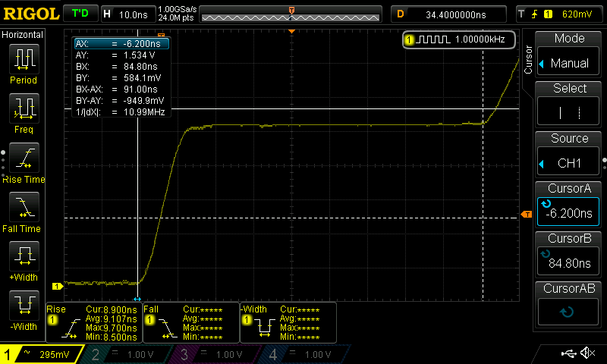Click the orange trigger level marker T
The height and width of the screenshot is (364, 607).
[x=527, y=215]
